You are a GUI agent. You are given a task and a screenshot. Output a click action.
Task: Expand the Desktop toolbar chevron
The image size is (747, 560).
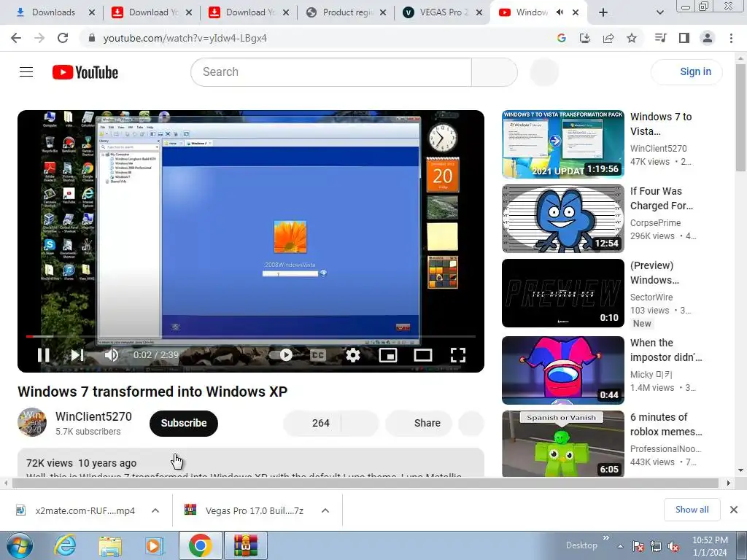pyautogui.click(x=605, y=538)
